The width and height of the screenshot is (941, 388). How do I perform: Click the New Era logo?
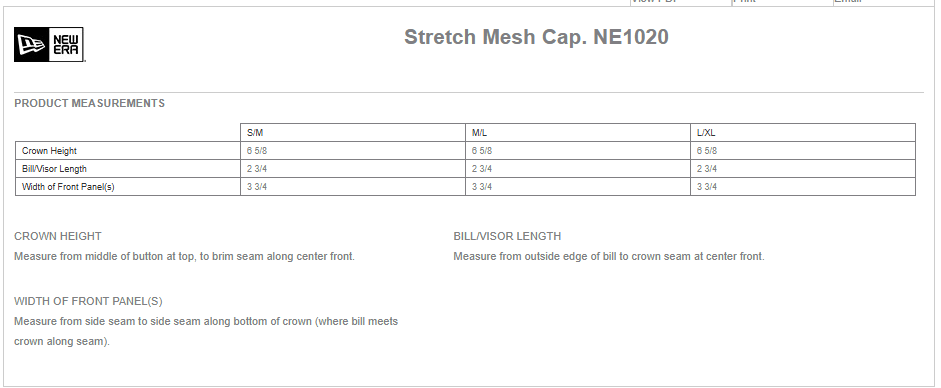coord(49,44)
